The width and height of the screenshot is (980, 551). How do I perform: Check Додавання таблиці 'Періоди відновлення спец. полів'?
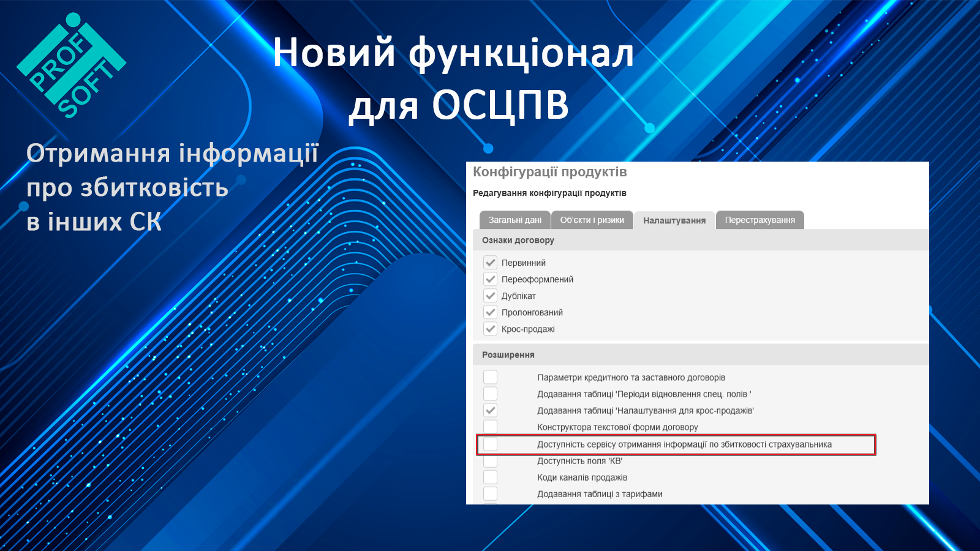[x=490, y=394]
